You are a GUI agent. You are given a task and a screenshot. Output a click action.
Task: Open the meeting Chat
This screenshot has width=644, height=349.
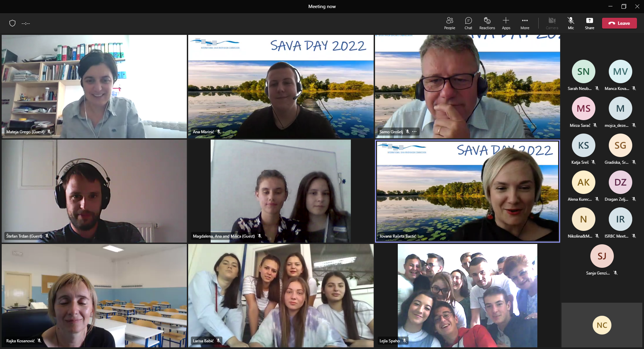coord(468,23)
